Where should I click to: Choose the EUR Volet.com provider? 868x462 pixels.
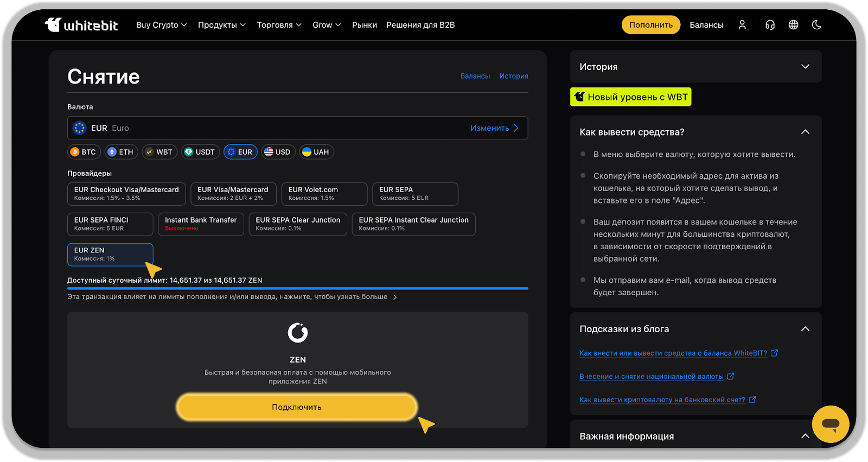(324, 194)
